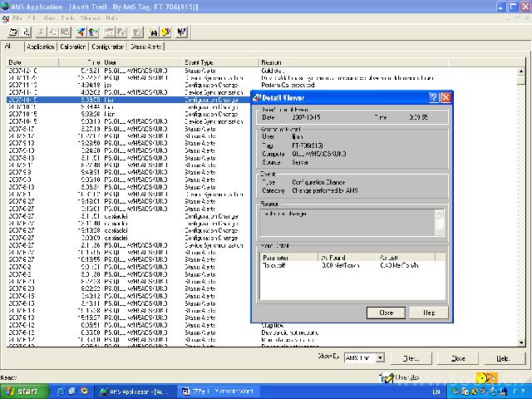Select the Application tab
Image resolution: width=532 pixels, height=399 pixels.
40,47
